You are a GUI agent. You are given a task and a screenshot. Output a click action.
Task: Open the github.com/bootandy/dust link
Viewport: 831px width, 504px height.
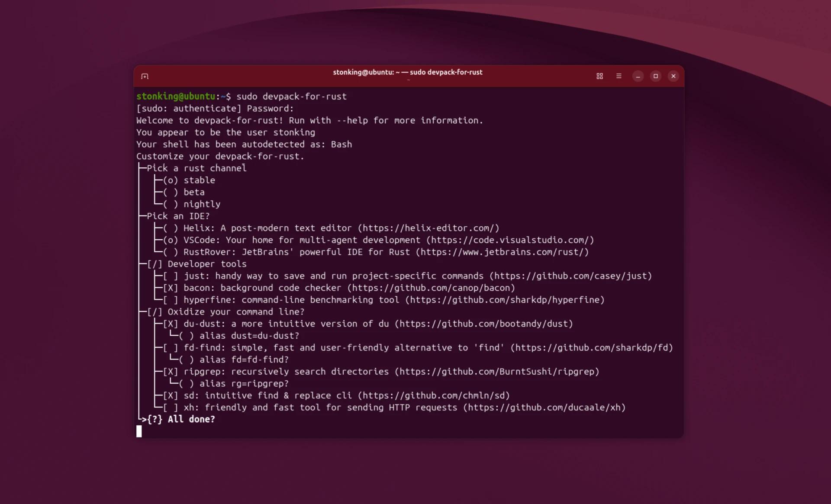tap(483, 324)
